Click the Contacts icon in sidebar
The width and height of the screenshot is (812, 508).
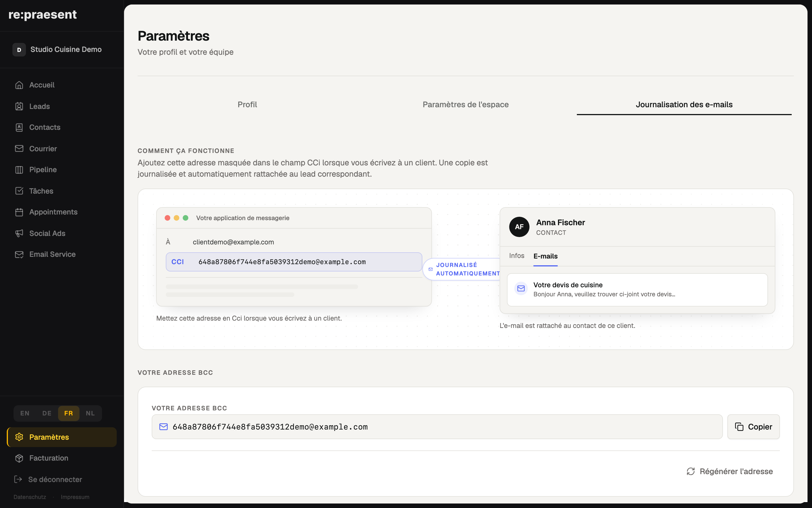[19, 127]
